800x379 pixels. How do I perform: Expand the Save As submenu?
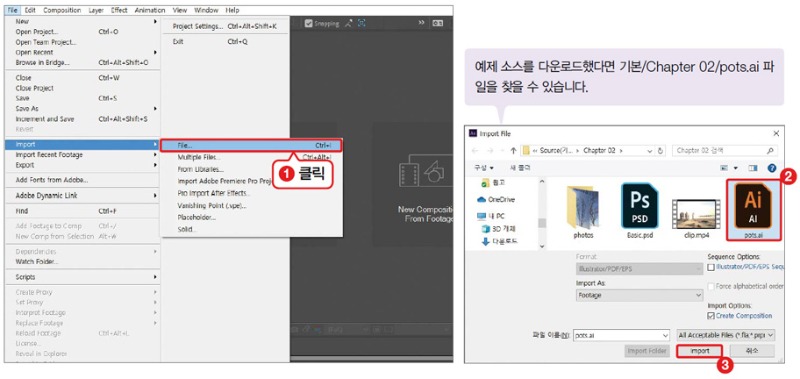83,109
